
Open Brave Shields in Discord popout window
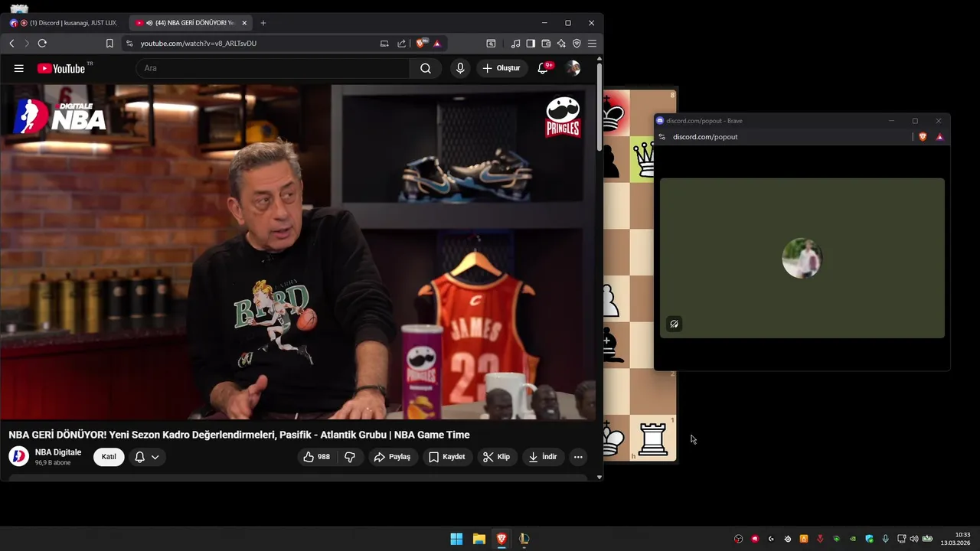pyautogui.click(x=923, y=137)
